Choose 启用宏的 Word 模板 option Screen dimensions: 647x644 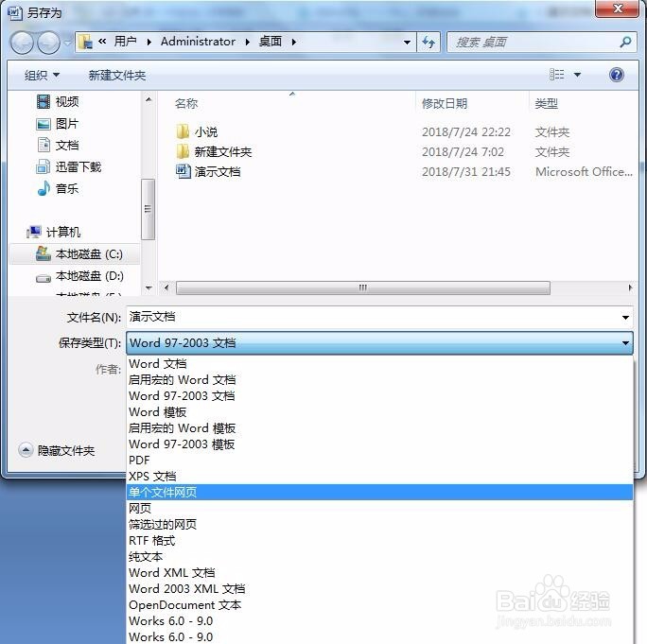379,428
